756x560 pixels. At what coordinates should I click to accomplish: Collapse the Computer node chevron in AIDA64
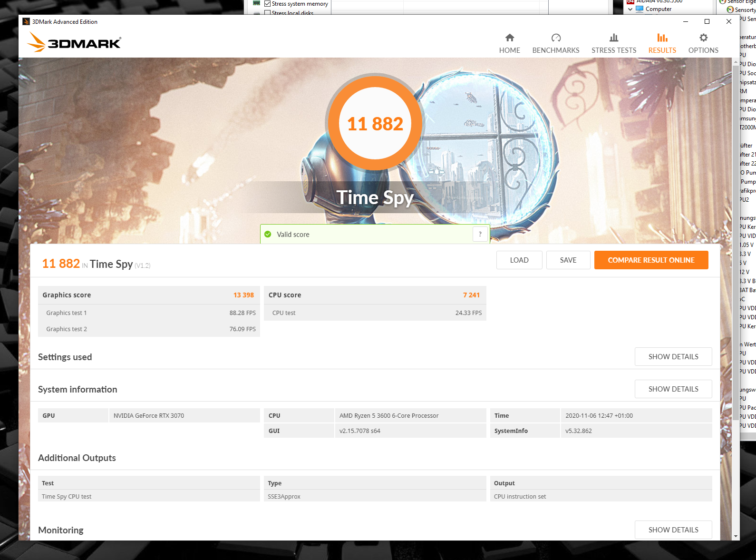tap(630, 9)
